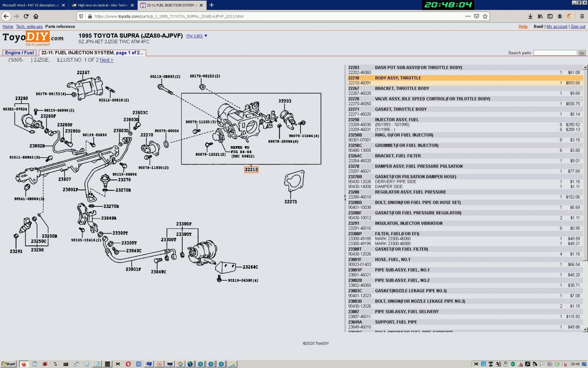Screen dimensions: 588x368
Task: Open the browser Home page
Action: click(x=36, y=16)
